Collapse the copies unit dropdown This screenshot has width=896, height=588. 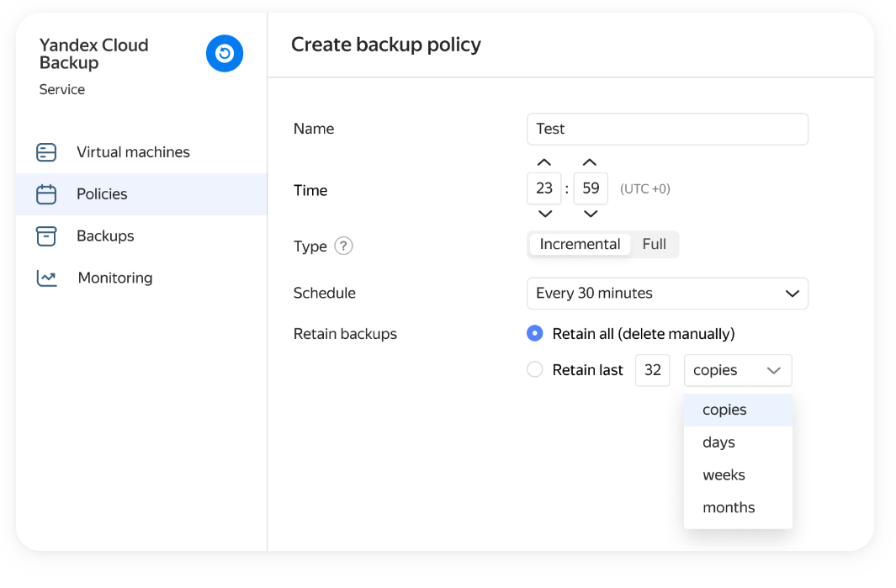click(x=738, y=370)
